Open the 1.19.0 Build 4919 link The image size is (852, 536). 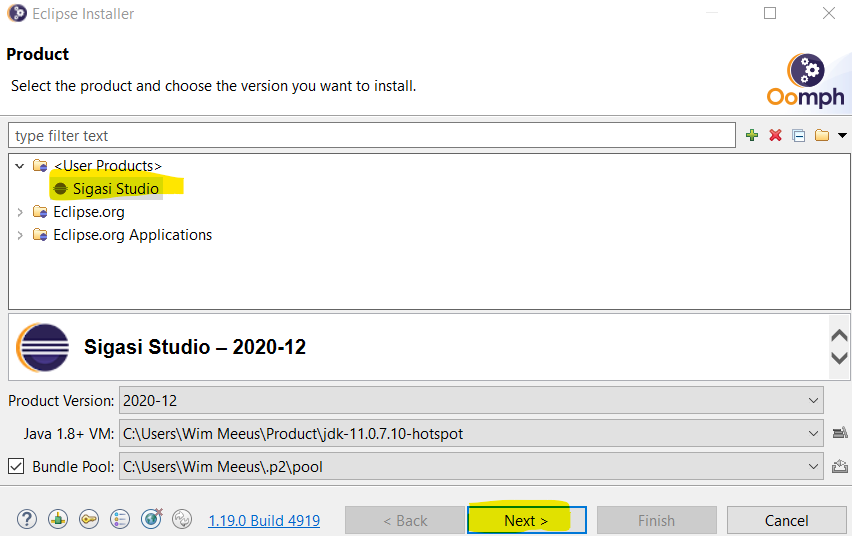tap(264, 521)
